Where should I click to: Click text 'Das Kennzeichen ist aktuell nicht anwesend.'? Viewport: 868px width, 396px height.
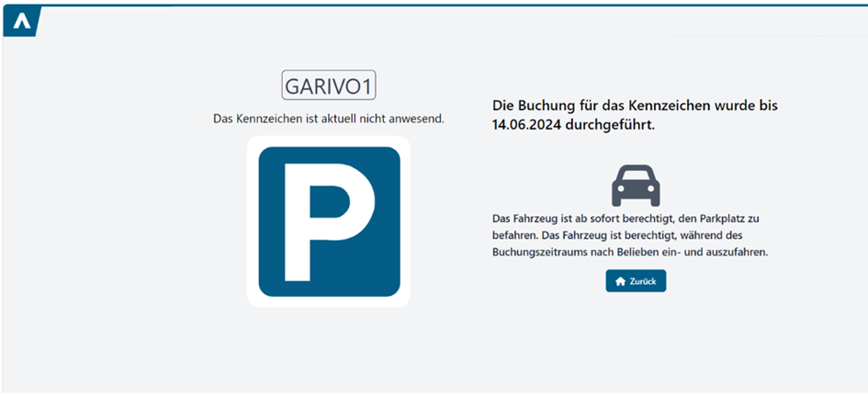329,119
